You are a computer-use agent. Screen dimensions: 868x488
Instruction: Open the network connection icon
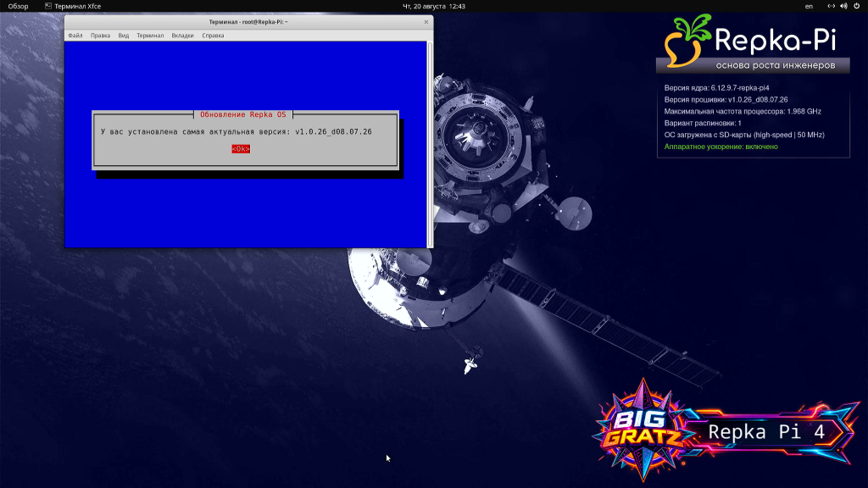(831, 6)
